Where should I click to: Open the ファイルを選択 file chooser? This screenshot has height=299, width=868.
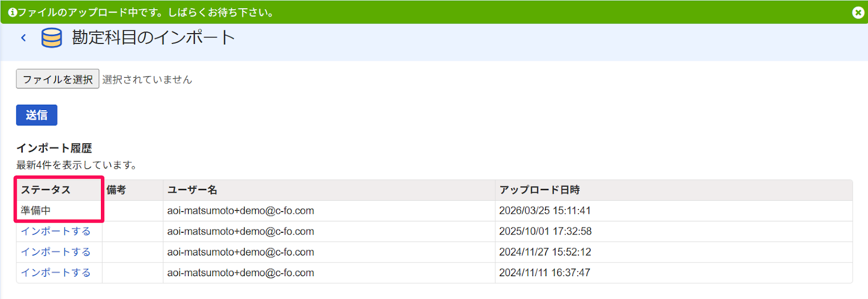tap(58, 79)
